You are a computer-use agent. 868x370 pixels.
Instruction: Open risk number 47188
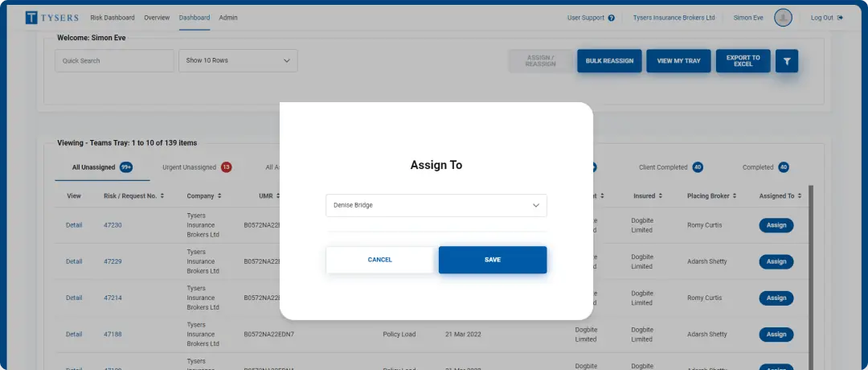pos(113,335)
